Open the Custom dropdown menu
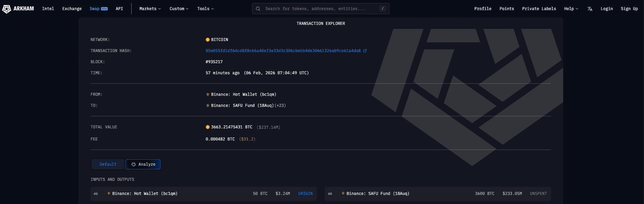 [x=179, y=9]
